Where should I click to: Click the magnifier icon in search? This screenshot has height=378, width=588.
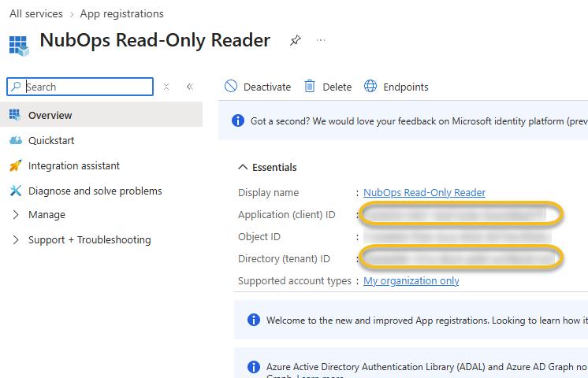[16, 87]
